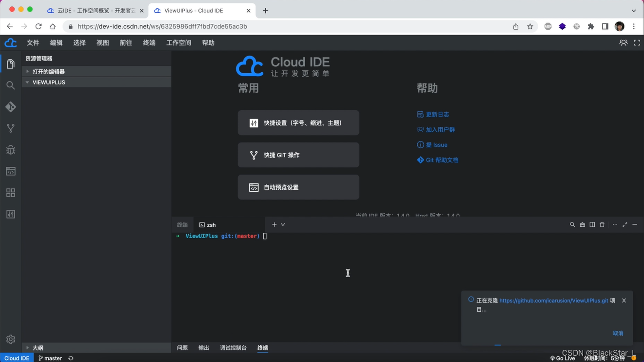The height and width of the screenshot is (362, 644).
Task: Open the source control branch icon
Action: coord(10,128)
